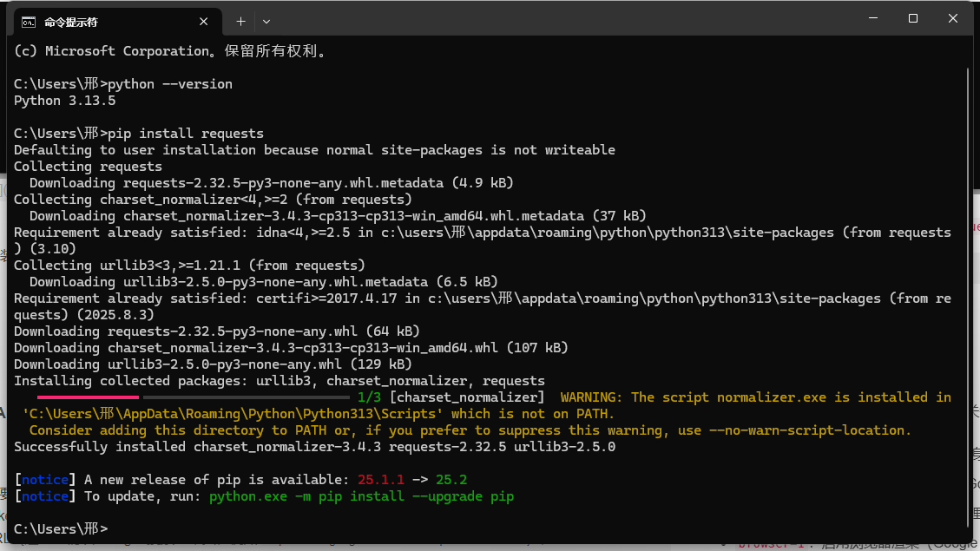Click the "Python 3.13.5" output line

point(65,101)
